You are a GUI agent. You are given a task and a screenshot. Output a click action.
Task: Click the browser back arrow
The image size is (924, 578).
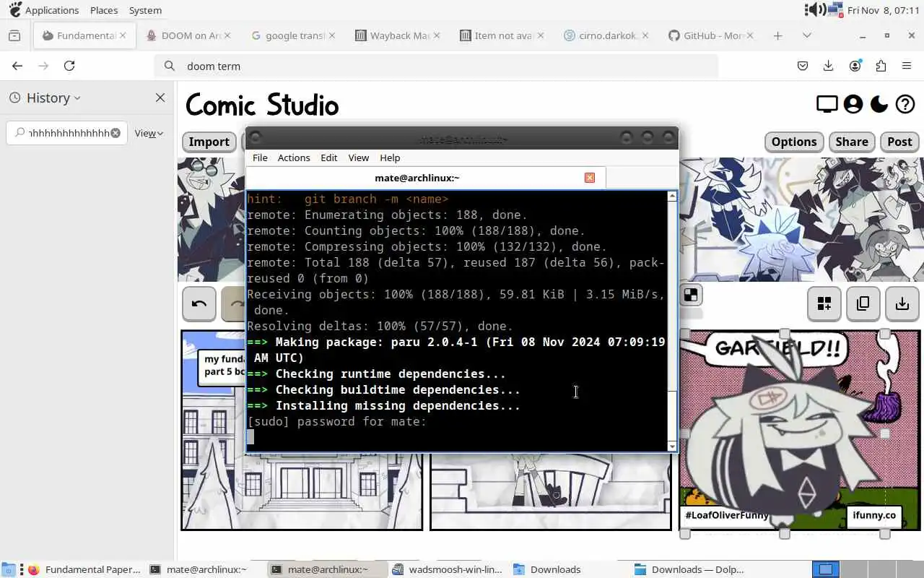[x=17, y=66]
